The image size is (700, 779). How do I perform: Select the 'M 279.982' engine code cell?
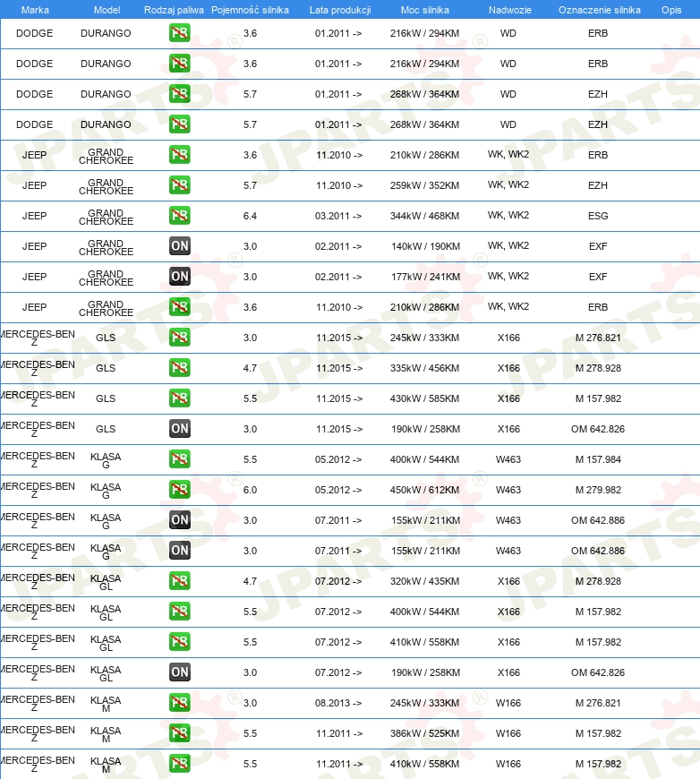[598, 490]
